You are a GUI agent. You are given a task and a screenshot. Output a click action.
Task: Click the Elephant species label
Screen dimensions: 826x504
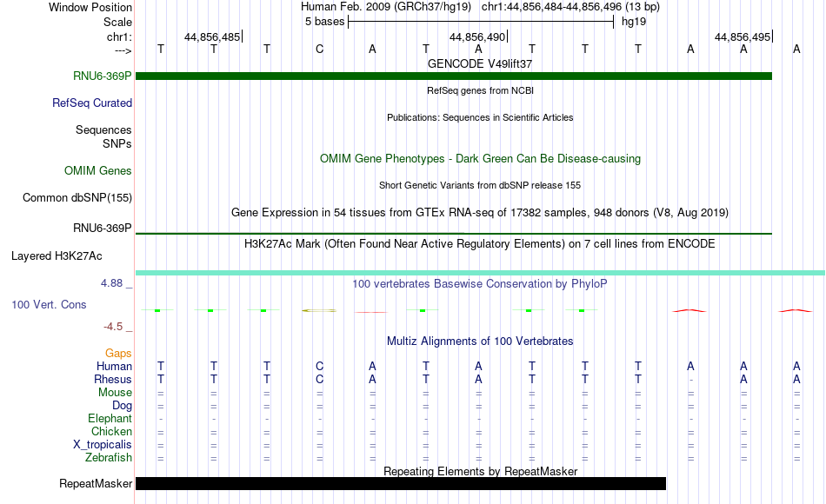[x=110, y=418]
